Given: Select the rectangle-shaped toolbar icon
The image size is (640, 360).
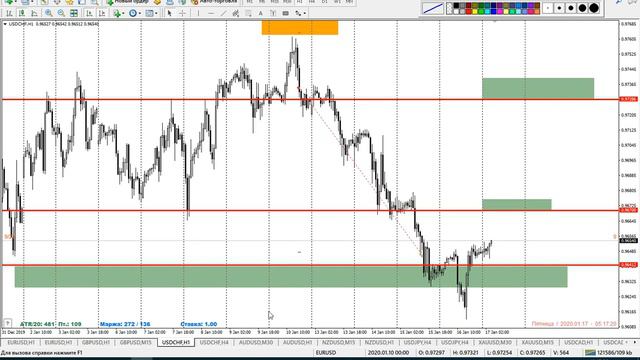Looking at the screenshot, I should [285, 13].
